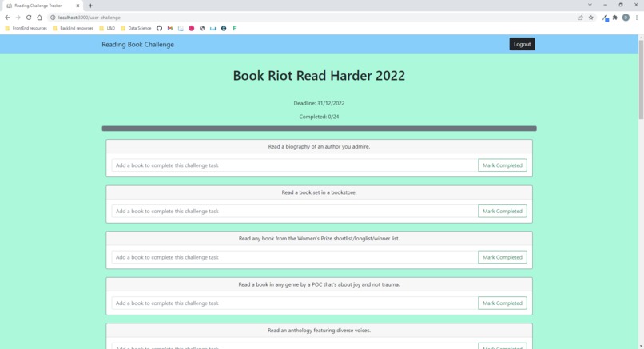Click the Completed: 0/24 text
The width and height of the screenshot is (644, 349).
click(319, 117)
